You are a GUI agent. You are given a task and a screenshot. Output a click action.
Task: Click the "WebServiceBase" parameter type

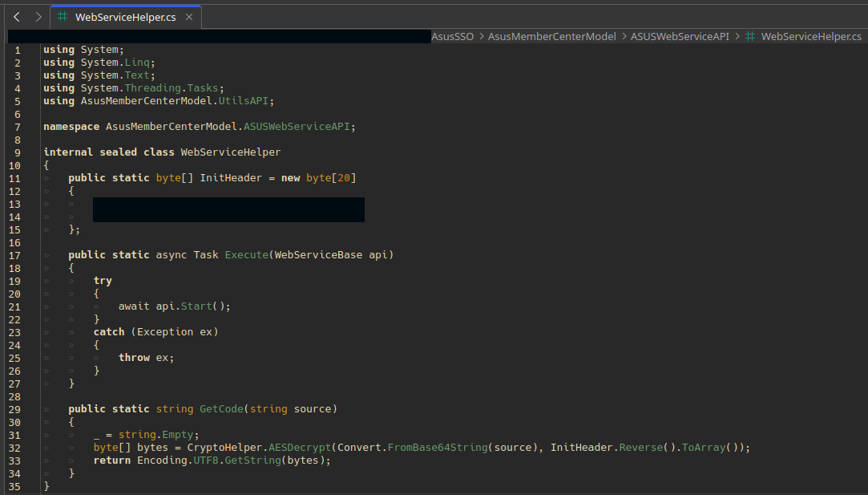(318, 255)
